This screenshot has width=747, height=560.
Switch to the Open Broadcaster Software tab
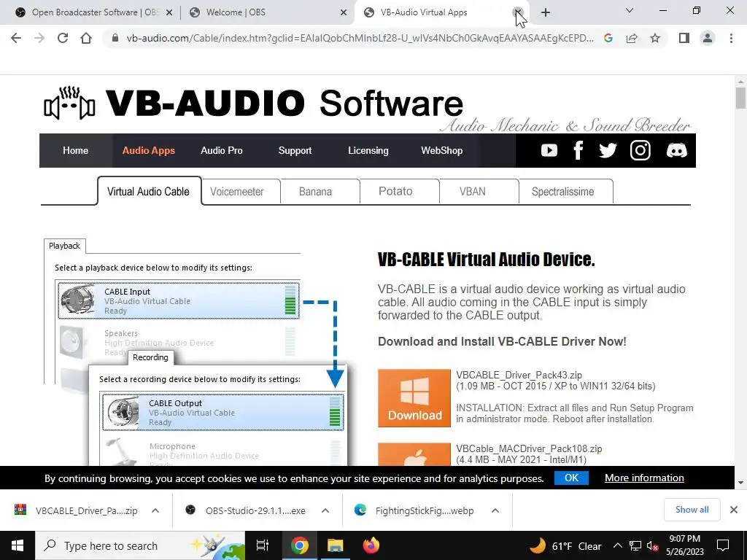pyautogui.click(x=90, y=12)
